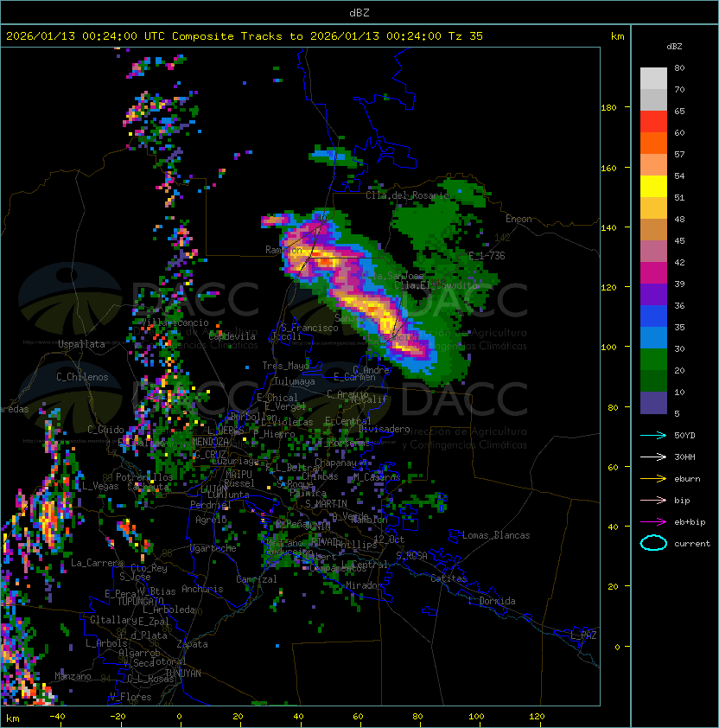
Task: Select the TUPUNGATO map label
Action: [x=140, y=601]
